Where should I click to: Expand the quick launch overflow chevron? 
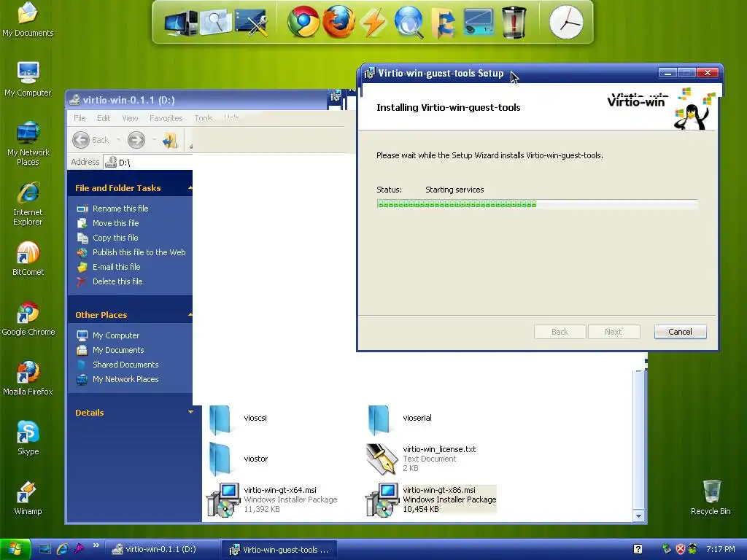(x=96, y=545)
